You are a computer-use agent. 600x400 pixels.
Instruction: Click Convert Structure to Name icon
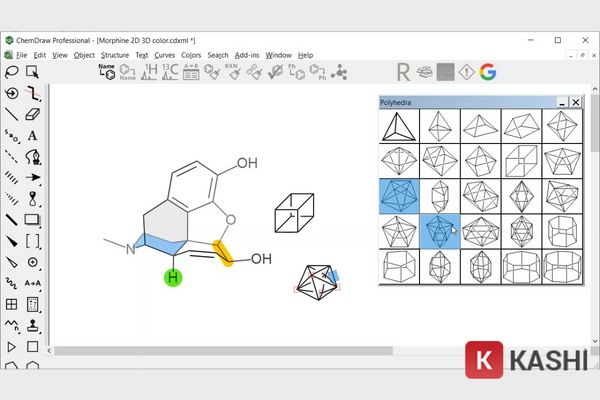coord(127,72)
